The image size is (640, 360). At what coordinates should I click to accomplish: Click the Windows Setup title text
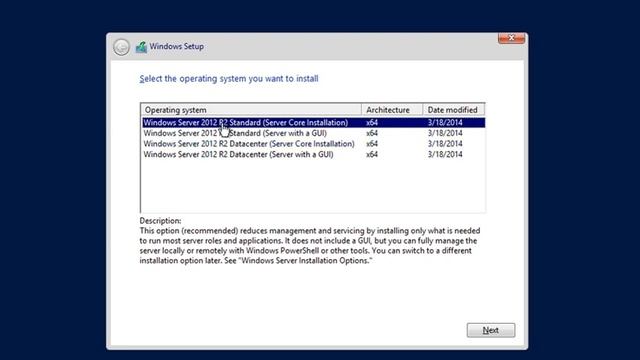tap(176, 47)
